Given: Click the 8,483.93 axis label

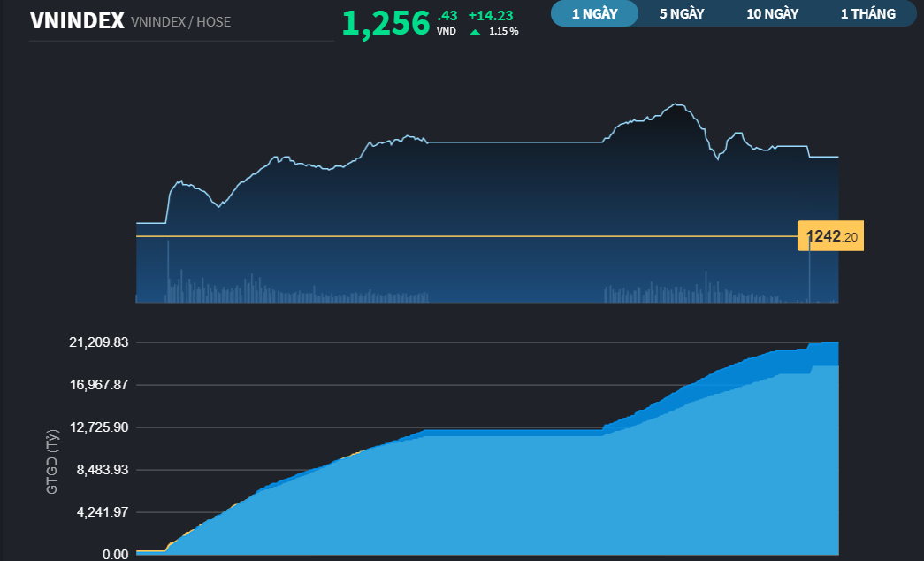Looking at the screenshot, I should (x=103, y=470).
